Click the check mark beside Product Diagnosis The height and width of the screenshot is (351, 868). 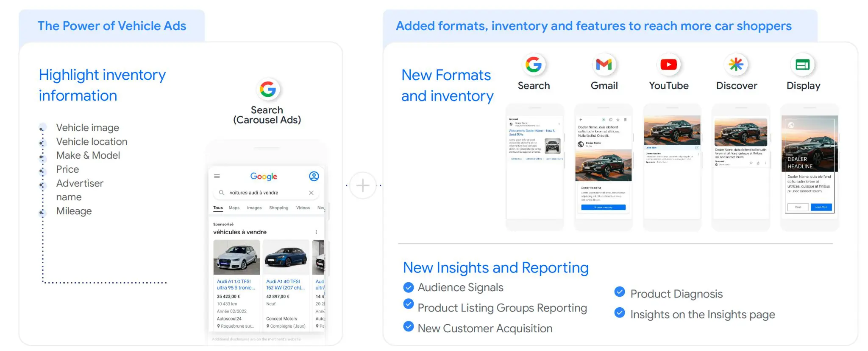(620, 292)
